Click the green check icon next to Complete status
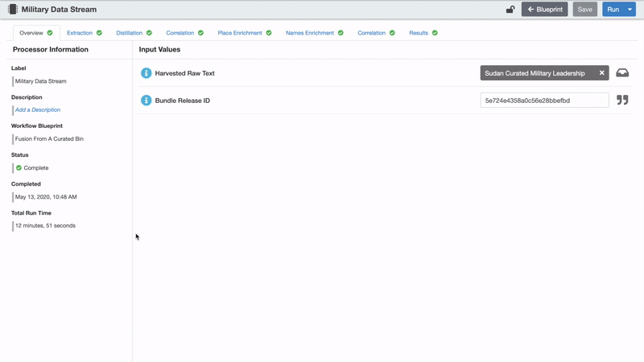 click(x=19, y=167)
